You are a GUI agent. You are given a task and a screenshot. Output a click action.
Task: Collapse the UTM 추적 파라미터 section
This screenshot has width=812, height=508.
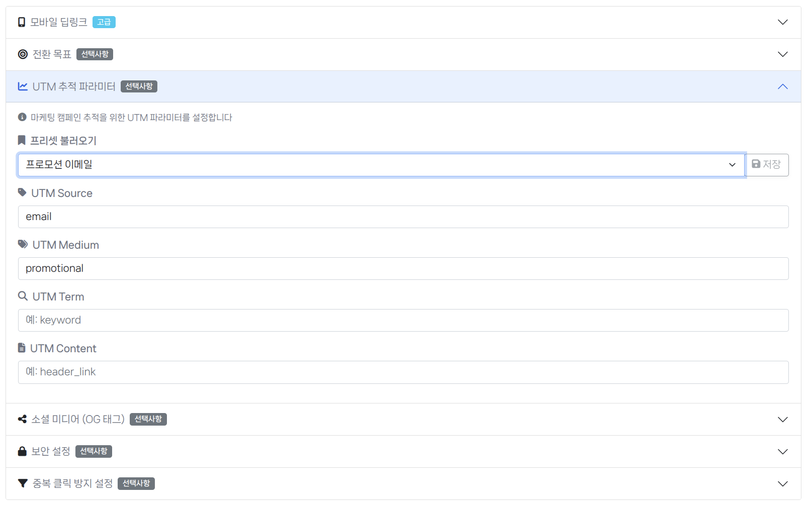782,86
